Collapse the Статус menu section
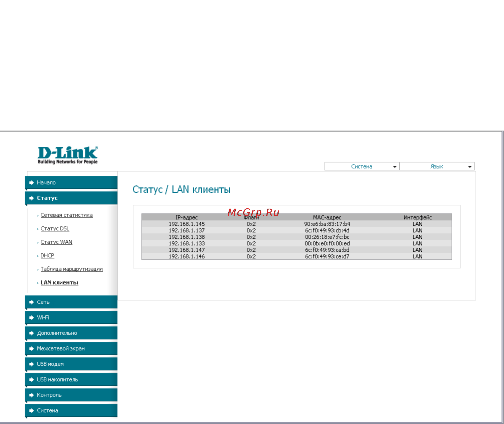This screenshot has width=504, height=424. tap(71, 198)
